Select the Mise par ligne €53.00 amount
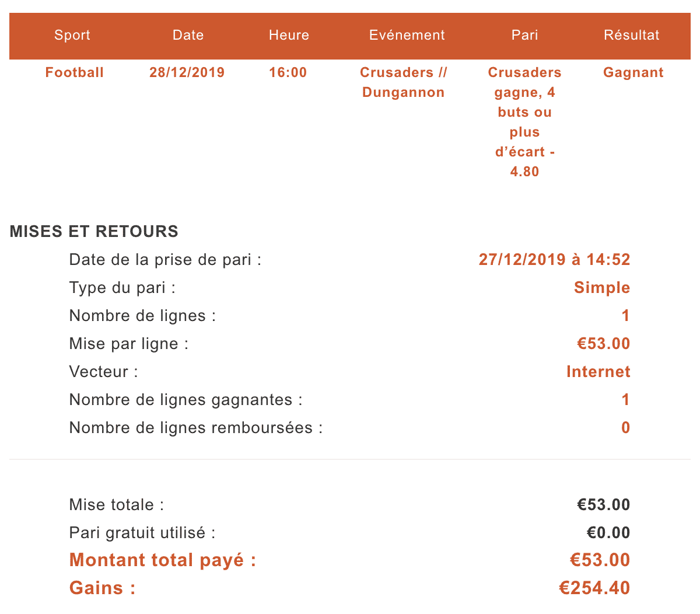This screenshot has height=614, width=700. (x=604, y=343)
